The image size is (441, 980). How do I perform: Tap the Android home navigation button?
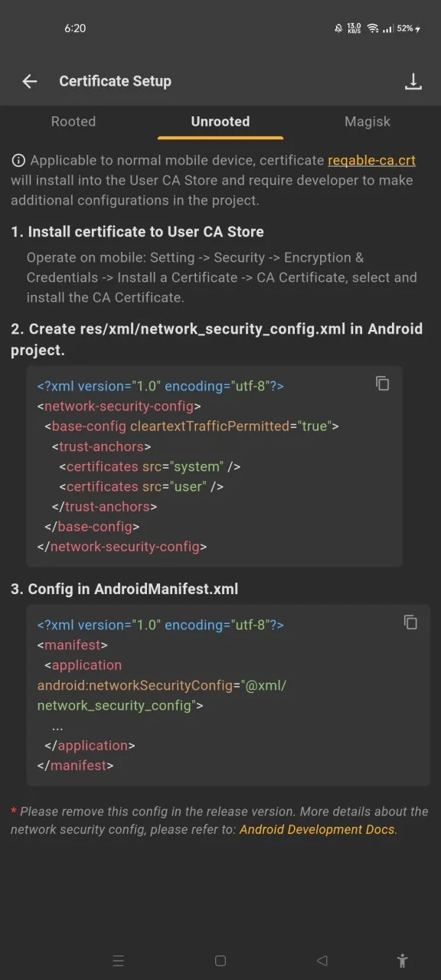click(220, 960)
